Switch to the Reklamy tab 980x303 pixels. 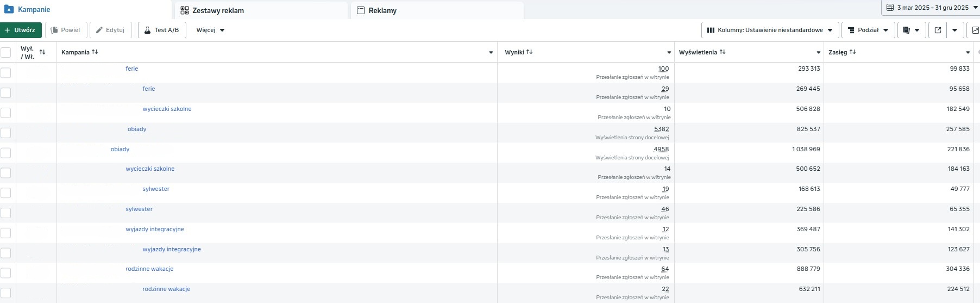tap(382, 10)
